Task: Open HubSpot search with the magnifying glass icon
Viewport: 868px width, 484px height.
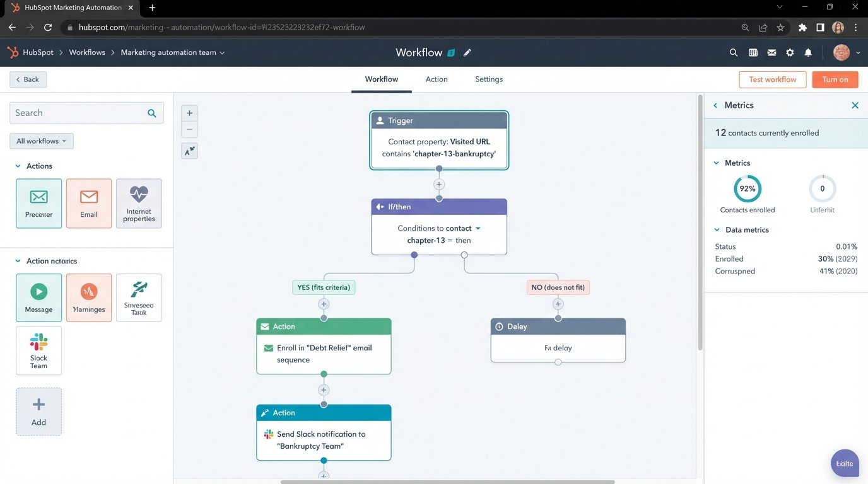Action: point(733,52)
